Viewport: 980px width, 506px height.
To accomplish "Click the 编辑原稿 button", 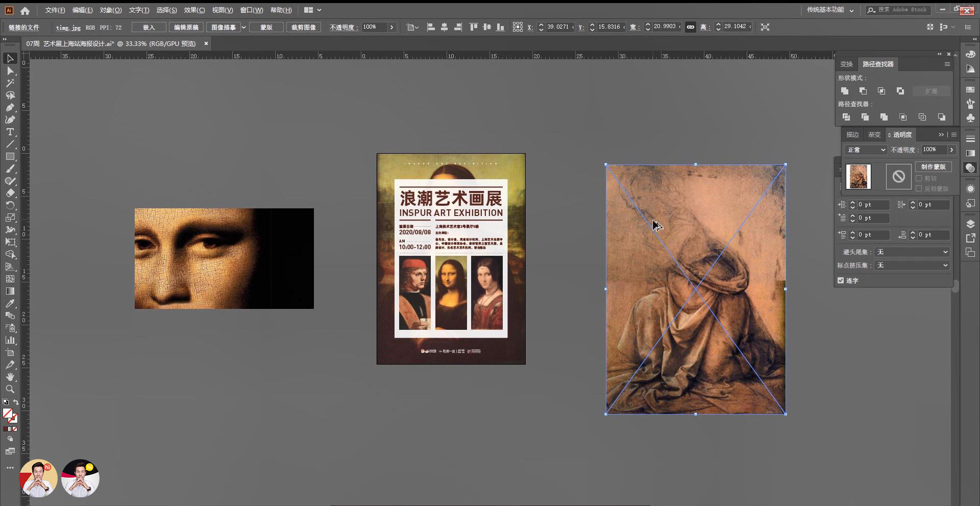I will 186,27.
